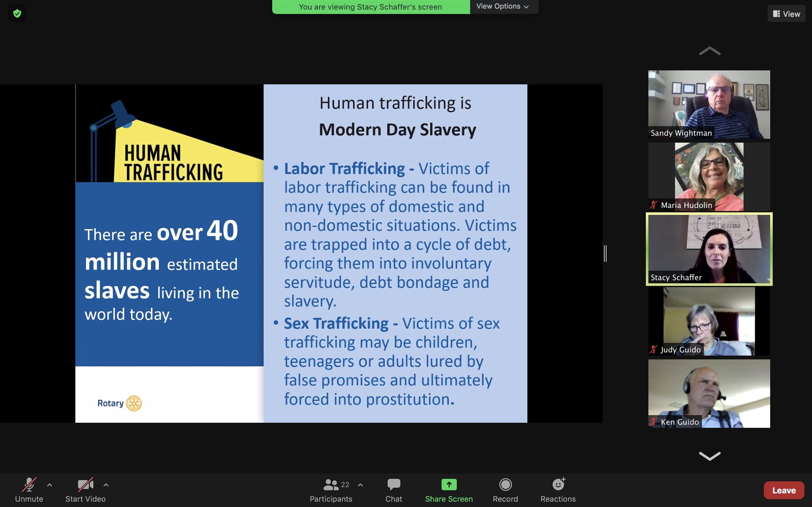Select Sandy Wightman's video thumbnail

coord(709,105)
